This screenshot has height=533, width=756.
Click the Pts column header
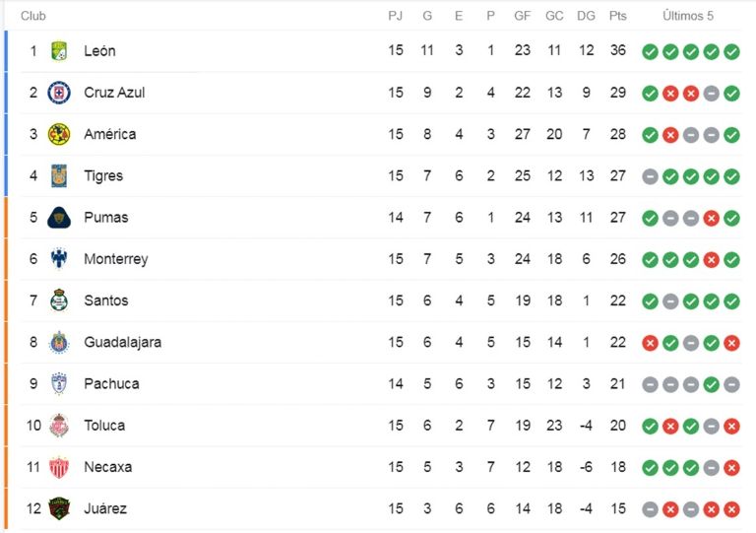click(x=617, y=16)
